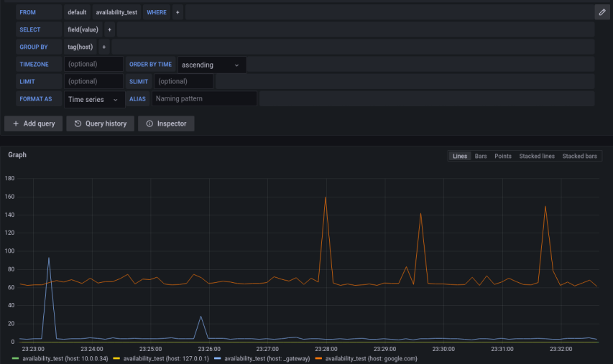Click the 160 y-axis label
This screenshot has width=613, height=364.
click(9, 197)
